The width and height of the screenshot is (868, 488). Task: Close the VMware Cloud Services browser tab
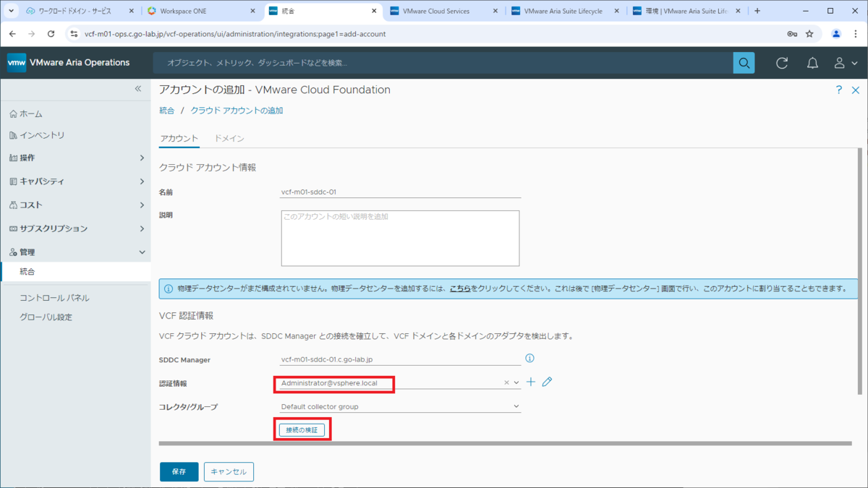click(x=495, y=11)
